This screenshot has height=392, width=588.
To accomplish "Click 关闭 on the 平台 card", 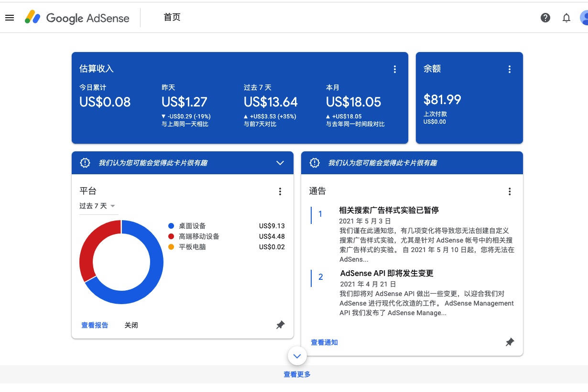I will point(131,325).
